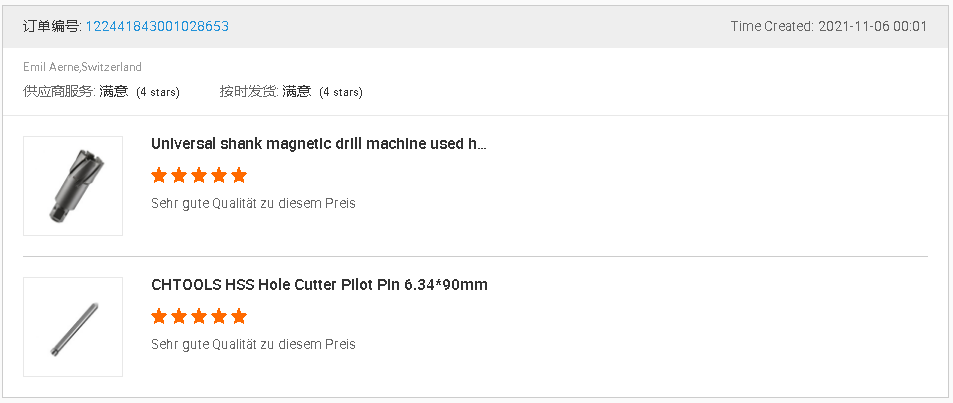The height and width of the screenshot is (403, 953).
Task: Click first star of the drill machine rating
Action: click(159, 176)
